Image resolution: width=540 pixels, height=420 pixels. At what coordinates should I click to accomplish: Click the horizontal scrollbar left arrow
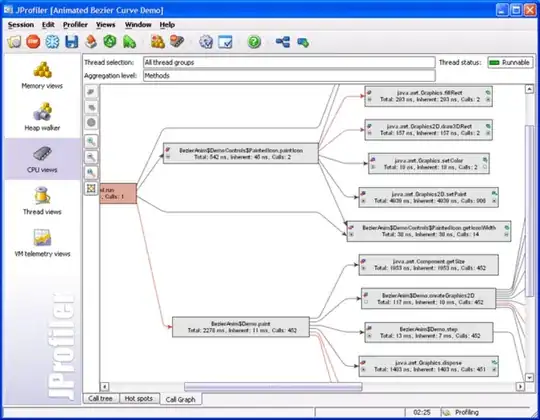tap(105, 387)
